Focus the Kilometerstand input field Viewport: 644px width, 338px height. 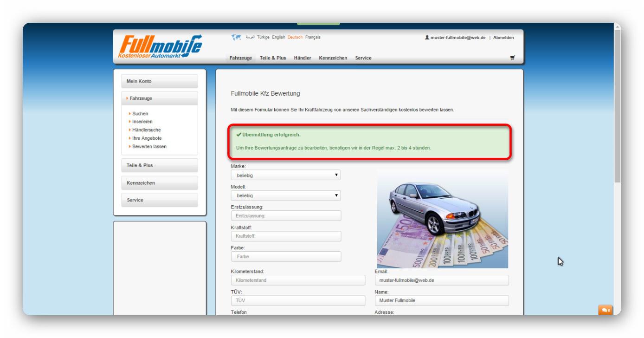298,280
